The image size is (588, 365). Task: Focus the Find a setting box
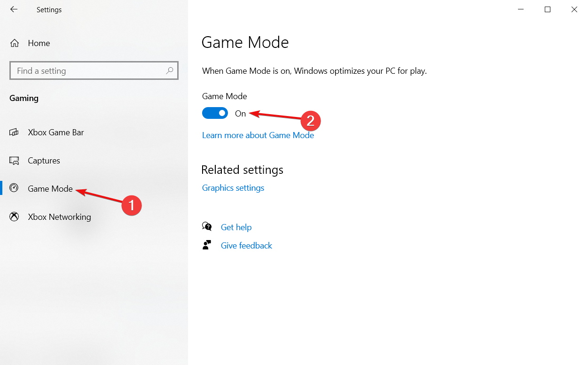tap(94, 71)
